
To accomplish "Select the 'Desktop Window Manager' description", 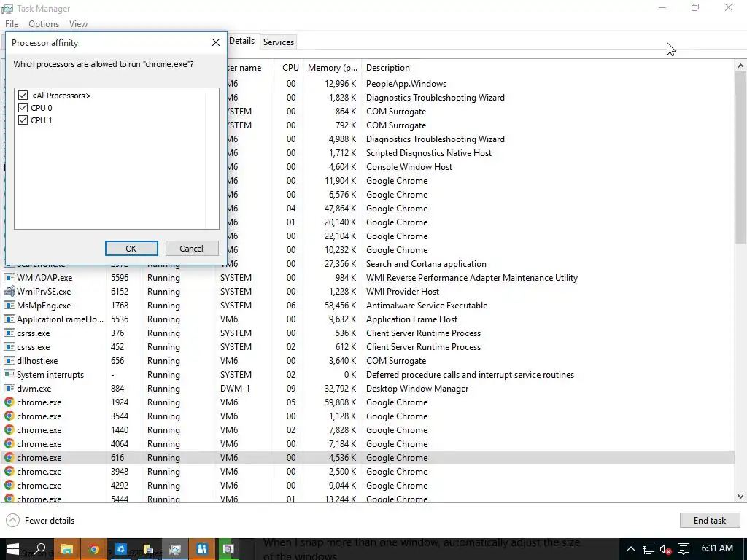I will pos(417,388).
